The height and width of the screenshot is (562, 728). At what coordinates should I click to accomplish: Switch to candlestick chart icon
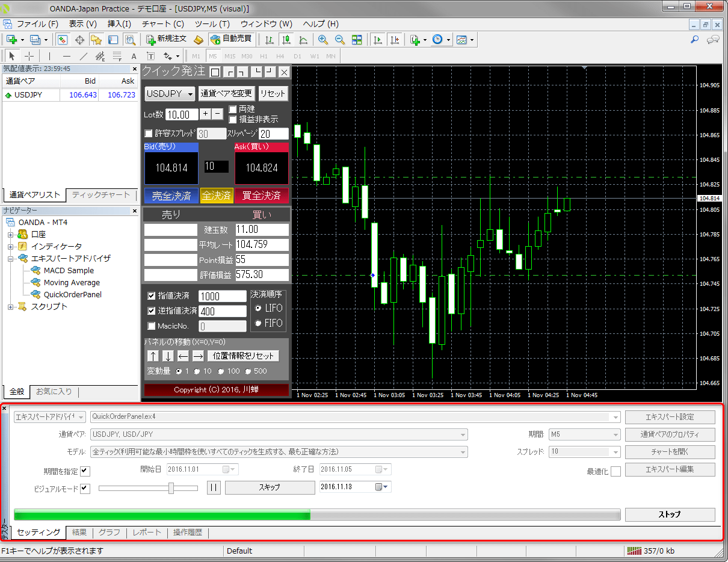(287, 40)
